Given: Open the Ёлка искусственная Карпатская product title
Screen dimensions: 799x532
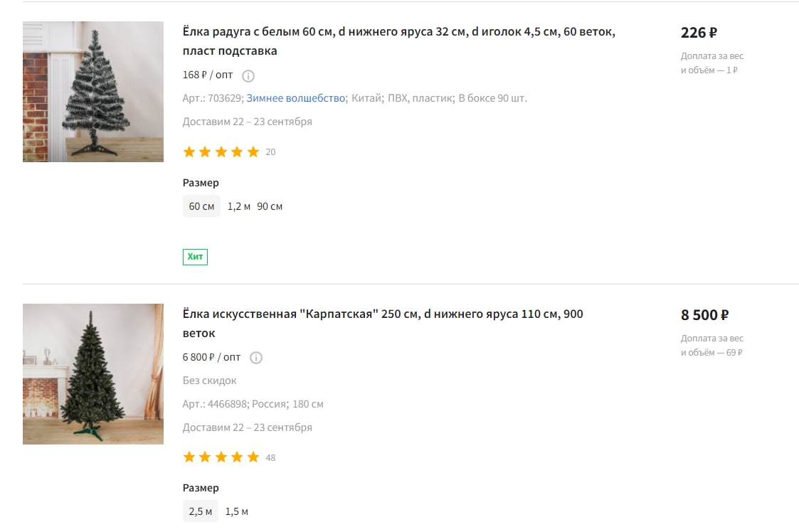Looking at the screenshot, I should pos(383,324).
